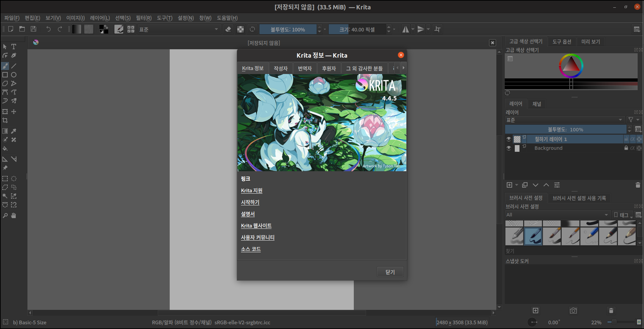Delete the selected layer
The image size is (644, 329).
click(x=638, y=185)
